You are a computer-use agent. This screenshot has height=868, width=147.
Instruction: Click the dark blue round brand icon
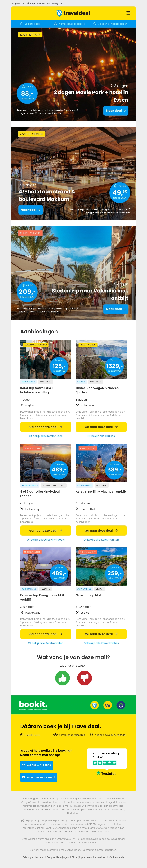click(x=120, y=705)
